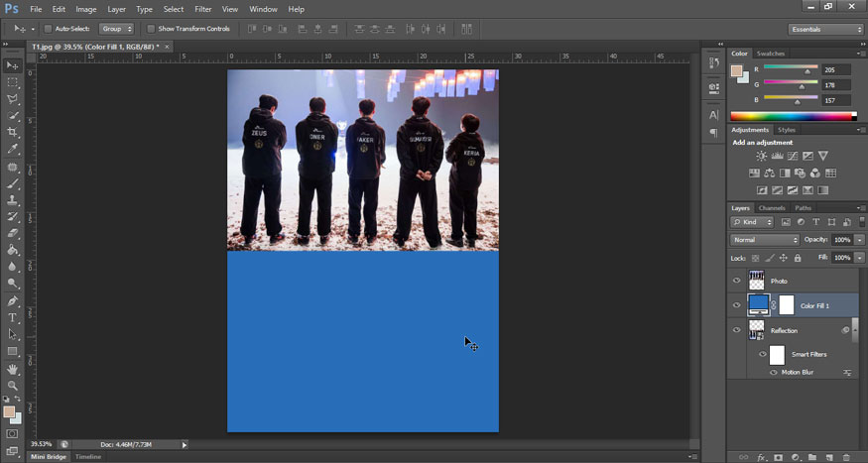This screenshot has height=463, width=868.
Task: Hide the Photo layer
Action: (736, 281)
